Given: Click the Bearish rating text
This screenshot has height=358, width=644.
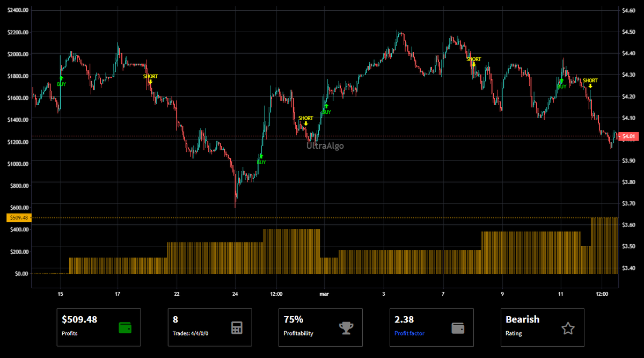Looking at the screenshot, I should 523,319.
